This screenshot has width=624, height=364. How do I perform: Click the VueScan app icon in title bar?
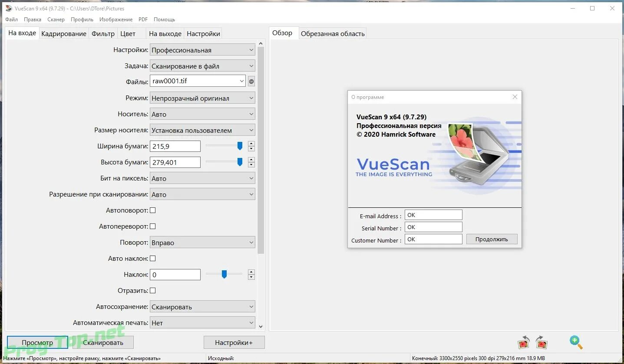[x=9, y=8]
